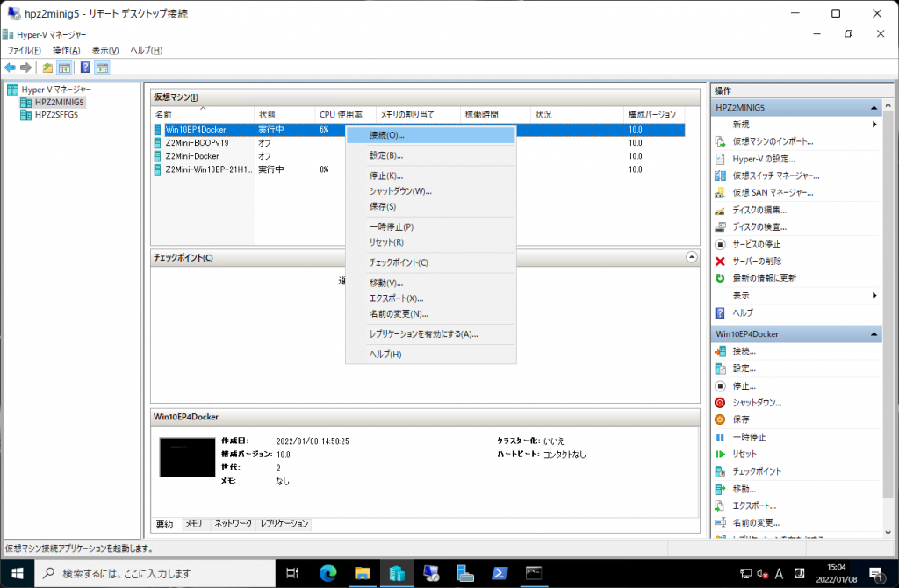Click the Up one level folder icon
Screen dimensions: 899x588
47,68
